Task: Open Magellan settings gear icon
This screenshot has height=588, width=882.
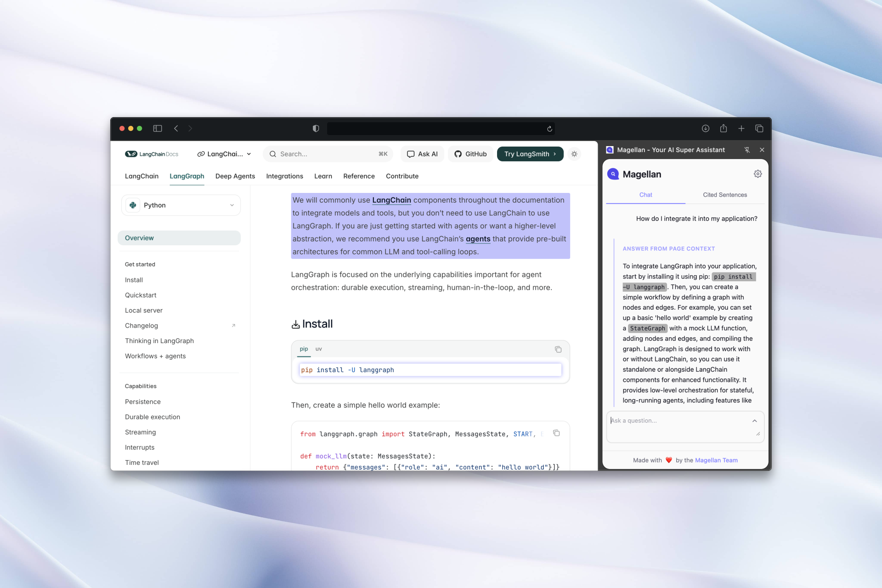Action: (758, 174)
